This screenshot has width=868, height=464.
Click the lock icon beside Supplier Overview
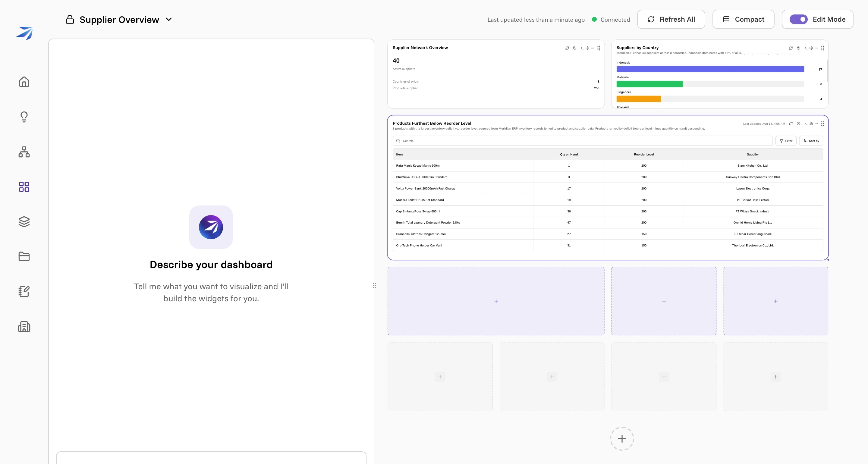(70, 20)
